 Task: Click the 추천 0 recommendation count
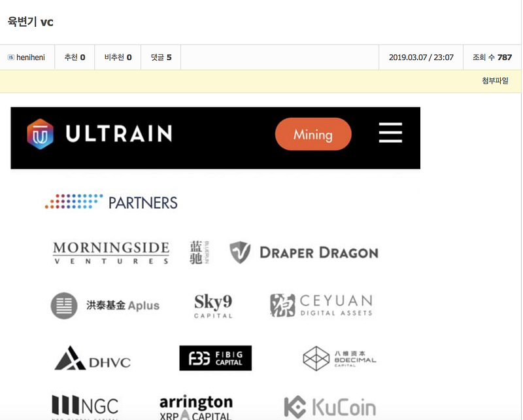click(75, 58)
